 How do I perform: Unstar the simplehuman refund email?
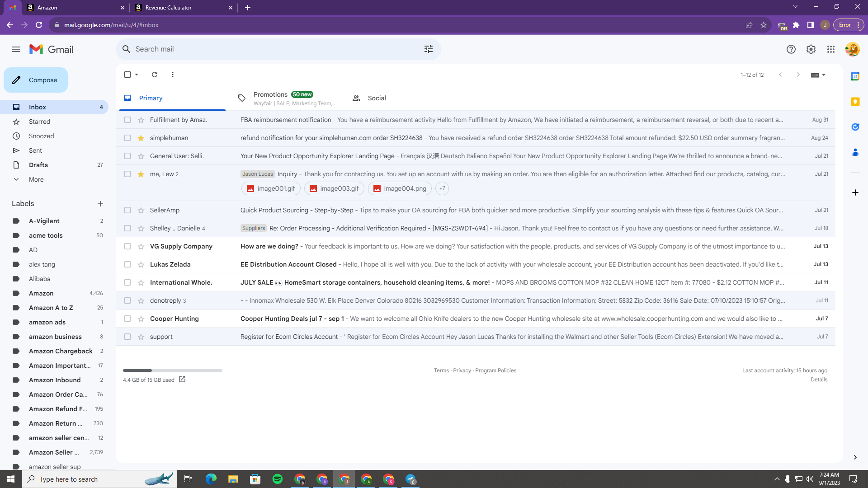coord(141,138)
